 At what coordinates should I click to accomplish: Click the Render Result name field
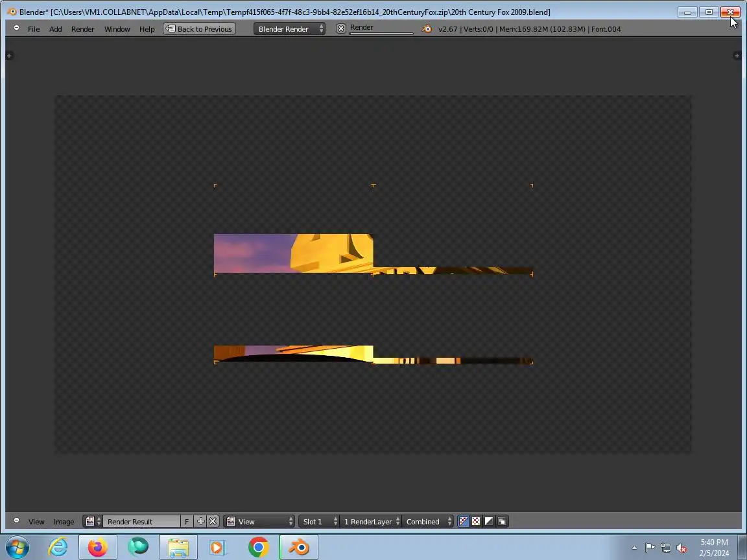[141, 521]
